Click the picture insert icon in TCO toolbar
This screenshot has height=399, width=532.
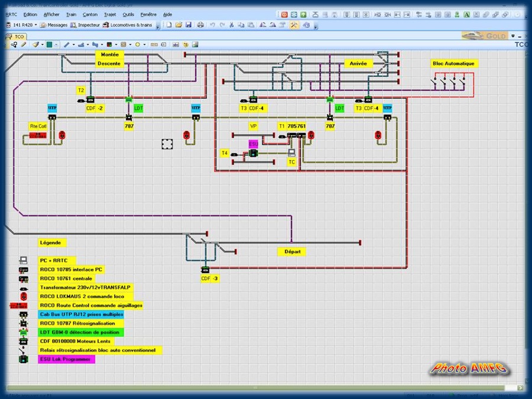194,44
